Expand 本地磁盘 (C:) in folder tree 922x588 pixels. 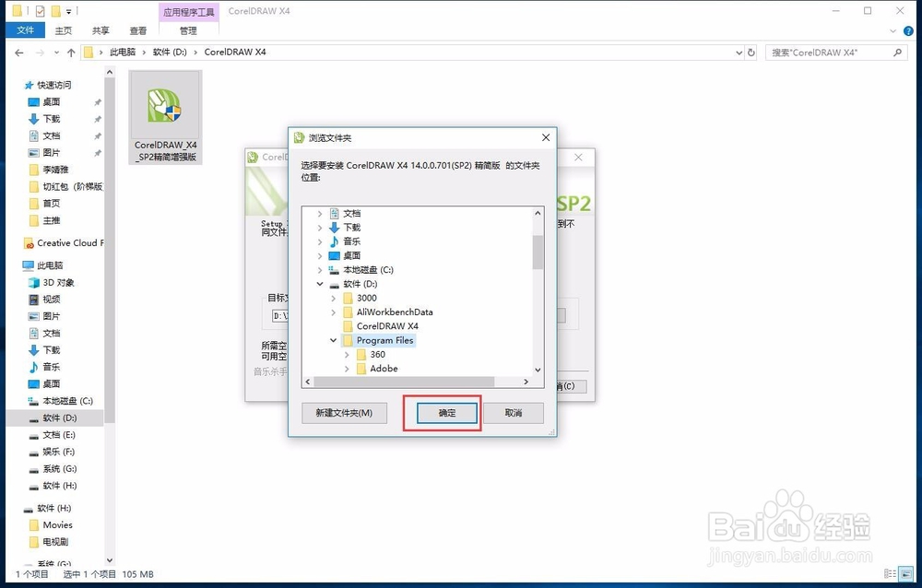320,270
